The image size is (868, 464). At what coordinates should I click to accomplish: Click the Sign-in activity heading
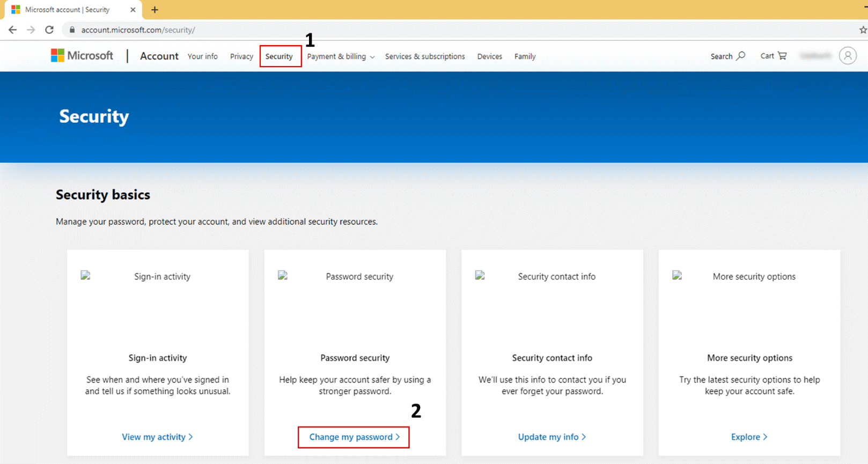coord(158,358)
